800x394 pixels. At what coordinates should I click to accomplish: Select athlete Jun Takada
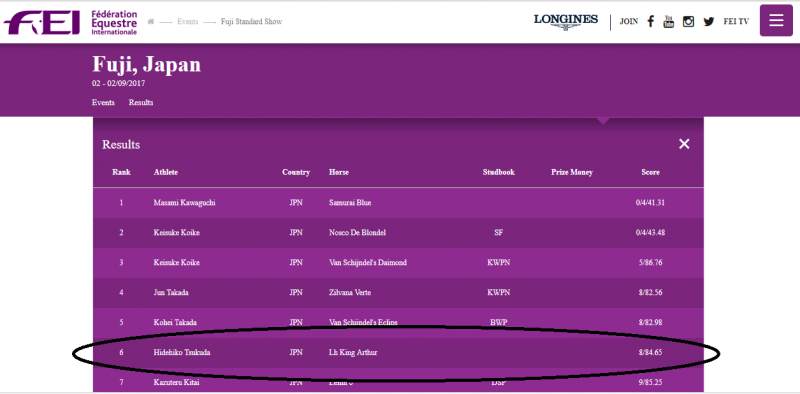[171, 293]
